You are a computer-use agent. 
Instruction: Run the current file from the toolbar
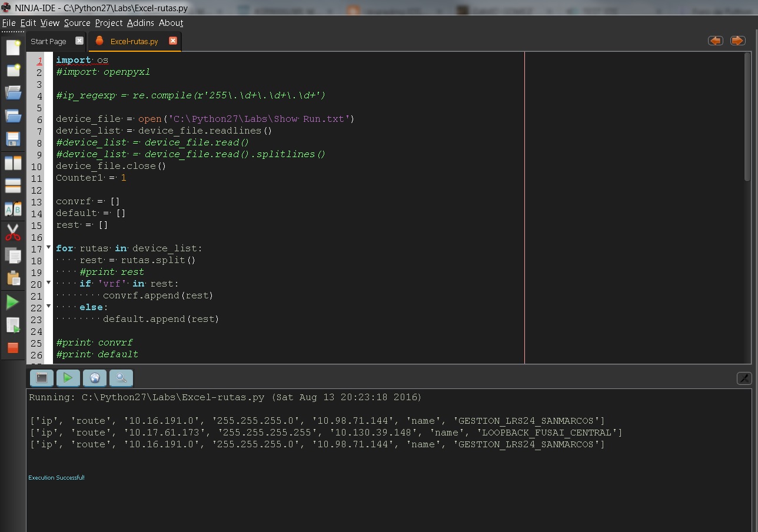coord(13,325)
